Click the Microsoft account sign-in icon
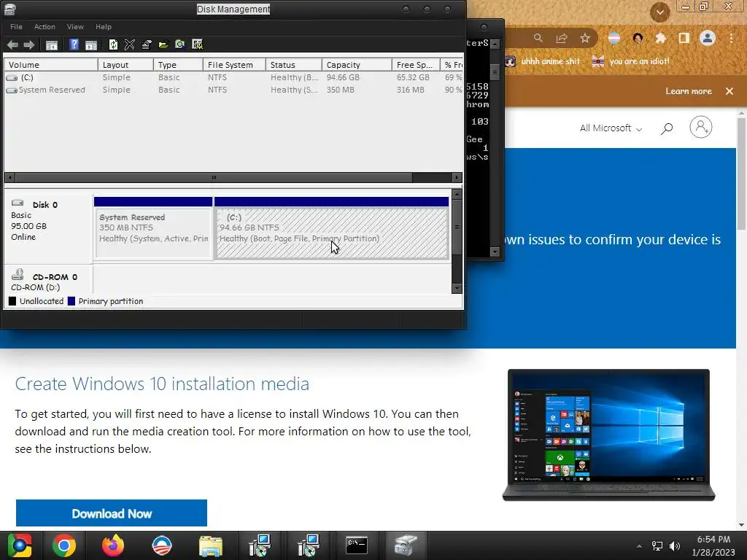This screenshot has width=747, height=560. pyautogui.click(x=701, y=127)
